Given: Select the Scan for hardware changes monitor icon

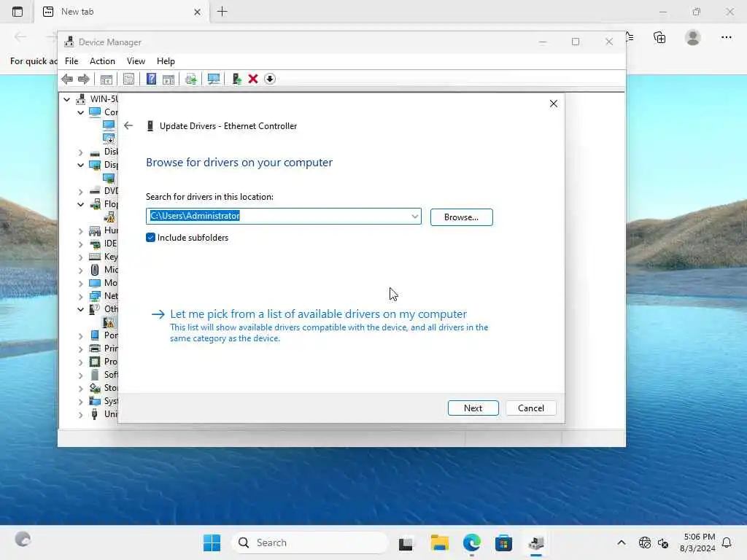Looking at the screenshot, I should (x=214, y=79).
